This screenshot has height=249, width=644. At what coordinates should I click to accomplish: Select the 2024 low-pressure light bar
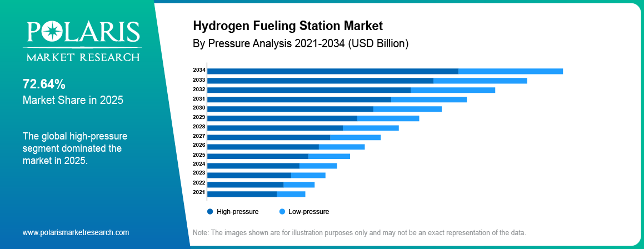[x=318, y=166]
